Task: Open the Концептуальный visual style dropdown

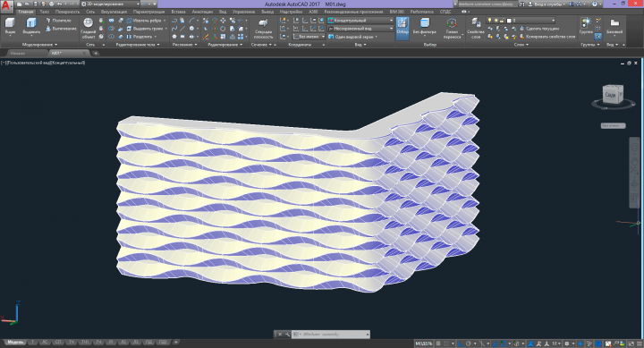Action: click(x=360, y=21)
